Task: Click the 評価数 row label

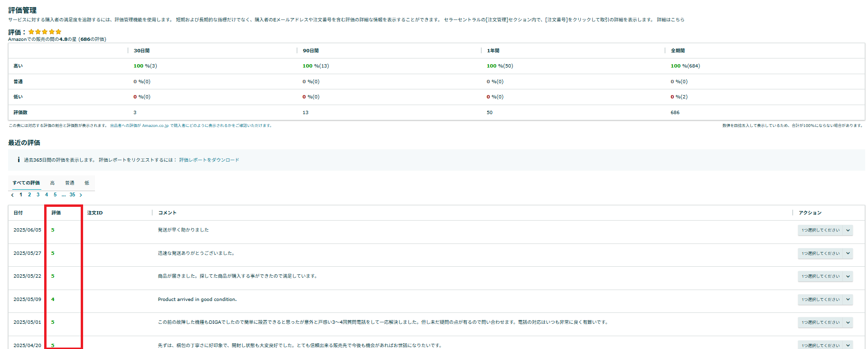Action: (x=20, y=113)
